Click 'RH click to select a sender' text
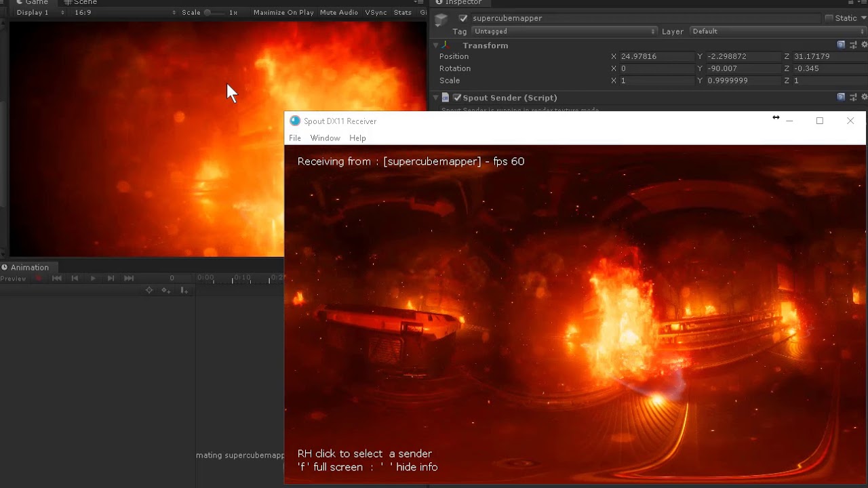Viewport: 868px width, 488px height. coord(365,453)
